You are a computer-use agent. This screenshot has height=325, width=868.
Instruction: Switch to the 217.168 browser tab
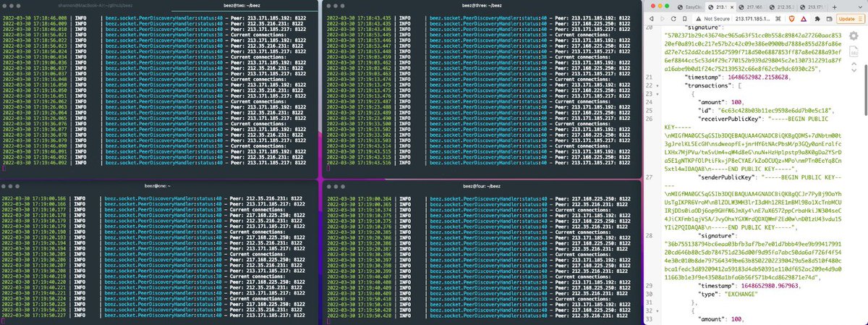point(751,7)
